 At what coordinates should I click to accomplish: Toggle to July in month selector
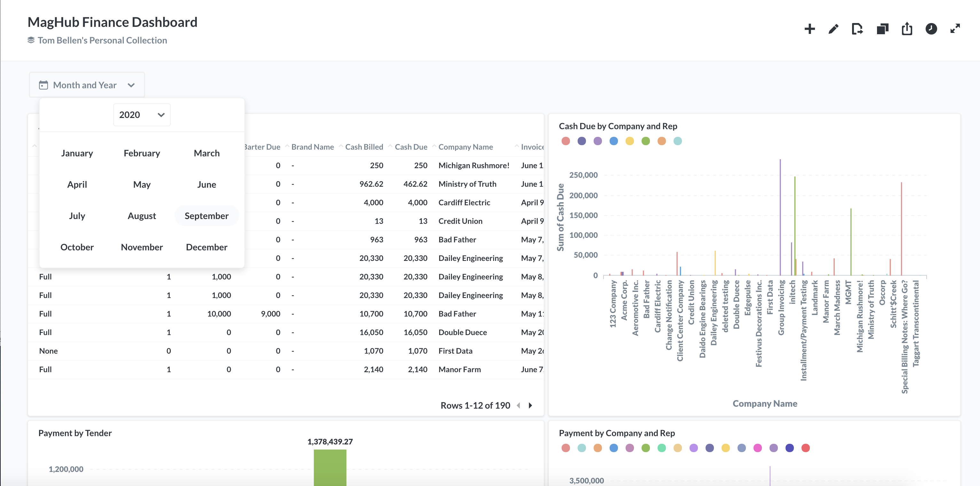tap(77, 216)
